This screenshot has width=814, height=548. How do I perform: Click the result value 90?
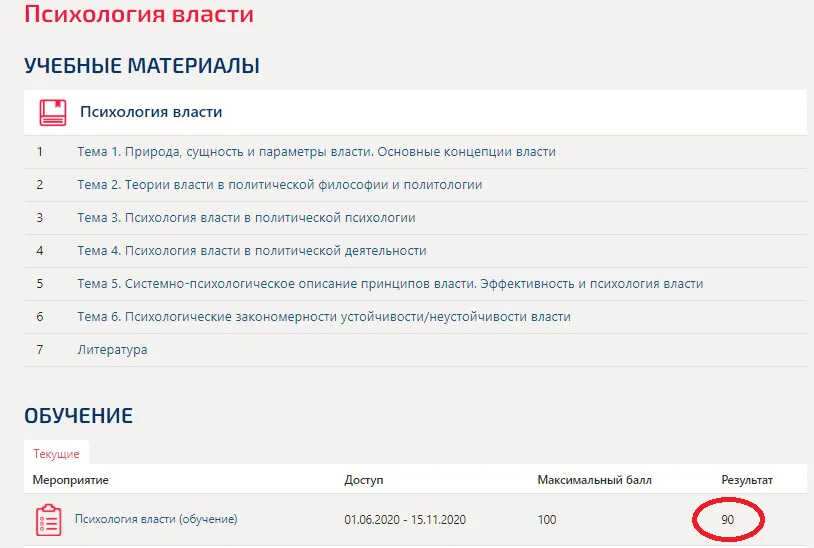point(727,519)
